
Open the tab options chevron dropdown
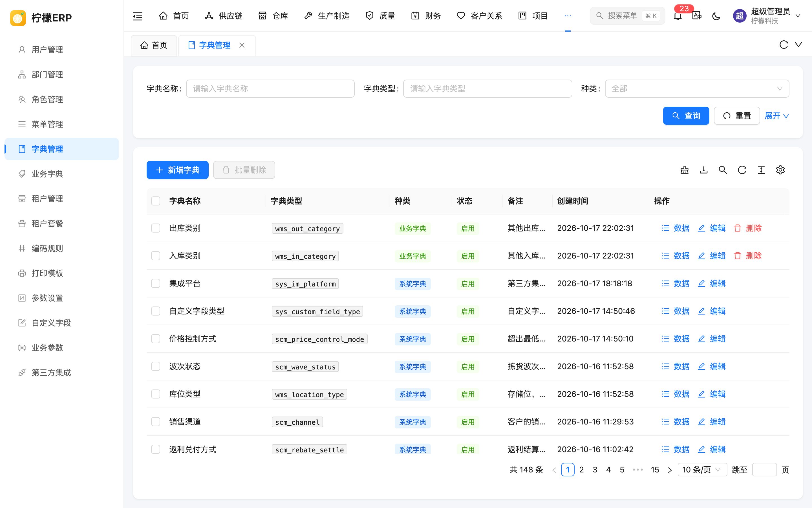(798, 45)
